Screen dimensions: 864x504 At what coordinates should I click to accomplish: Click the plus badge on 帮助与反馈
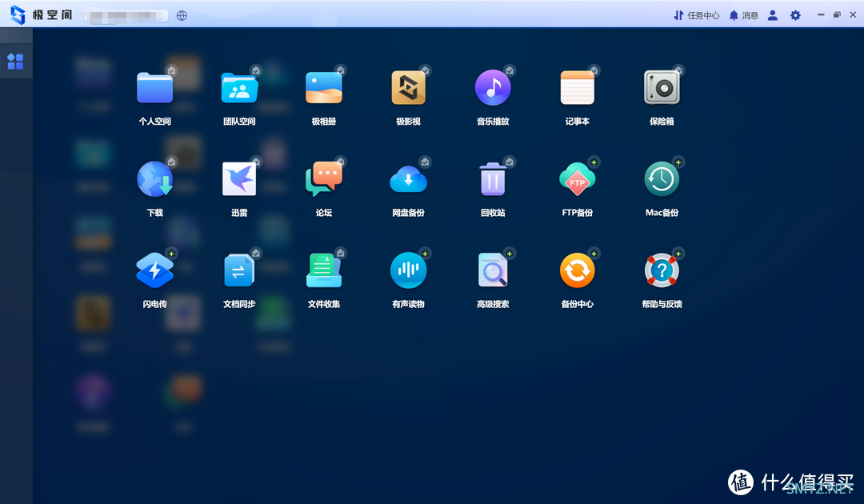coord(678,254)
